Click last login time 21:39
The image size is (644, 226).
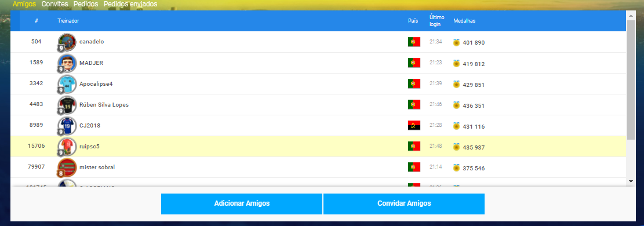pyautogui.click(x=436, y=83)
